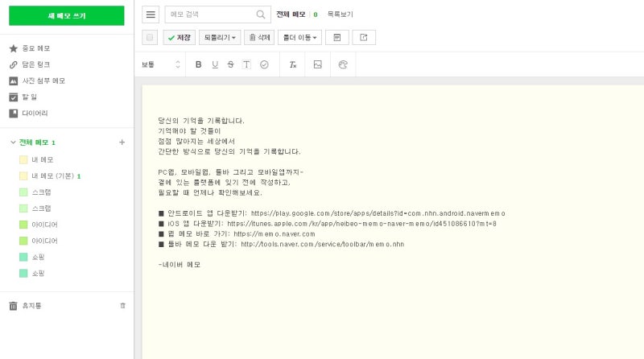This screenshot has width=644, height=359.
Task: Select the 내 메모 (기본) folder
Action: point(53,175)
